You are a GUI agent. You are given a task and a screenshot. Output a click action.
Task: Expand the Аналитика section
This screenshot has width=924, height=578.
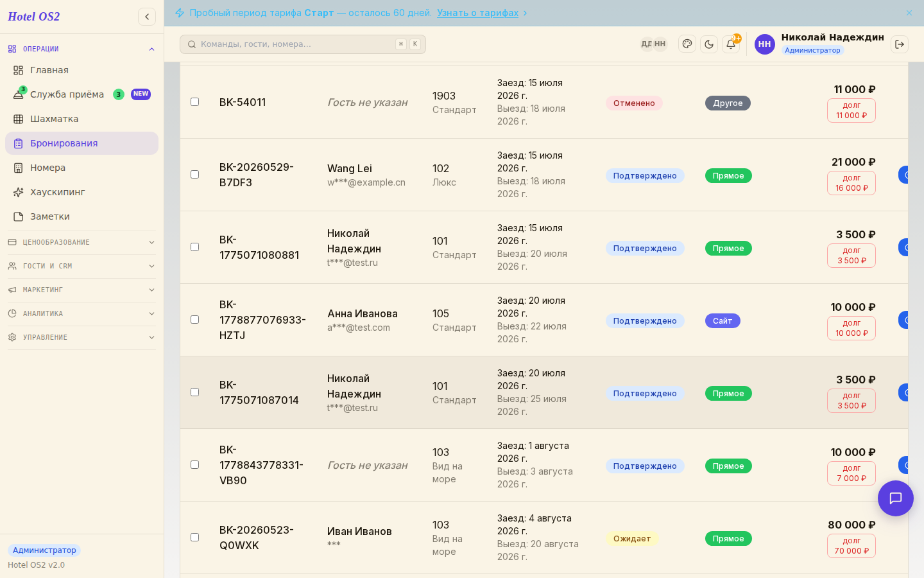(81, 313)
